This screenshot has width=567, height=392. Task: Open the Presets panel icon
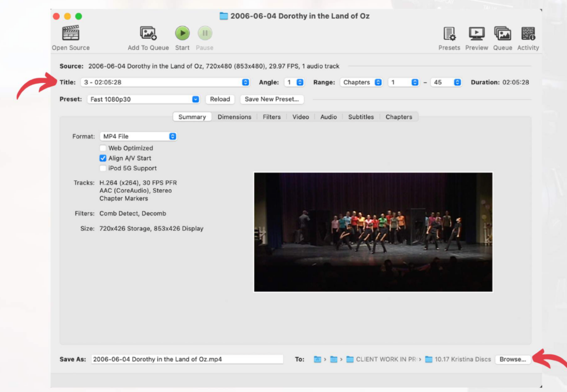pos(449,33)
